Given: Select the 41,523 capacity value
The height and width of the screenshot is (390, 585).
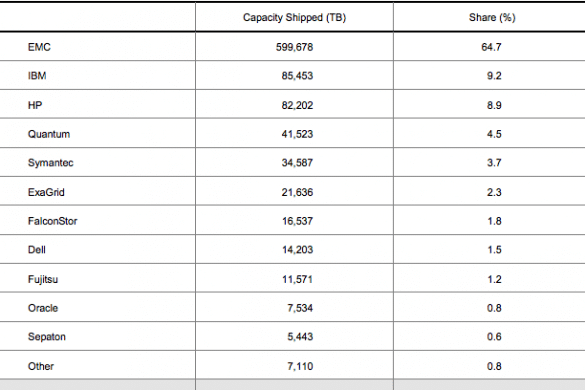Looking at the screenshot, I should [297, 134].
